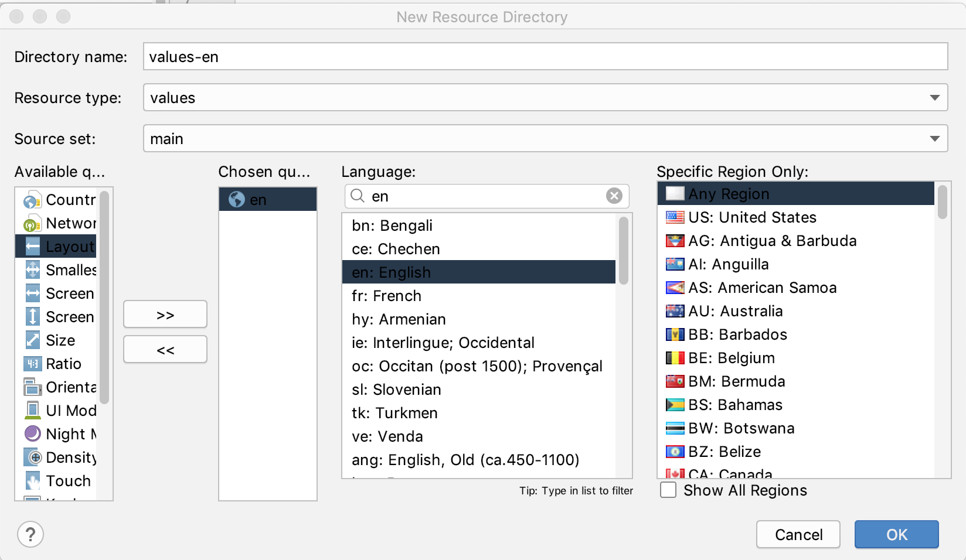Pick 'sl: Slovenian' language

pos(479,390)
